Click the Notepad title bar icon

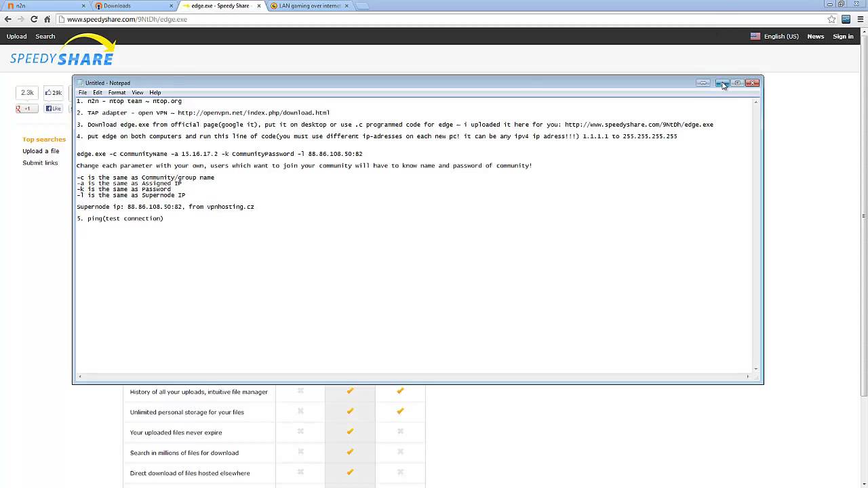click(80, 83)
